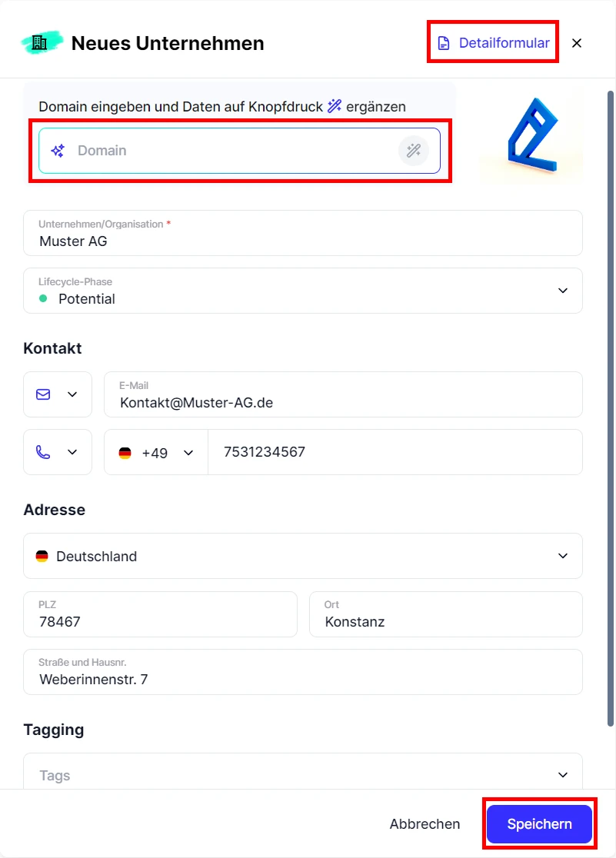Screen dimensions: 616x858
Task: Expand the Tags dropdown
Action: pos(562,775)
